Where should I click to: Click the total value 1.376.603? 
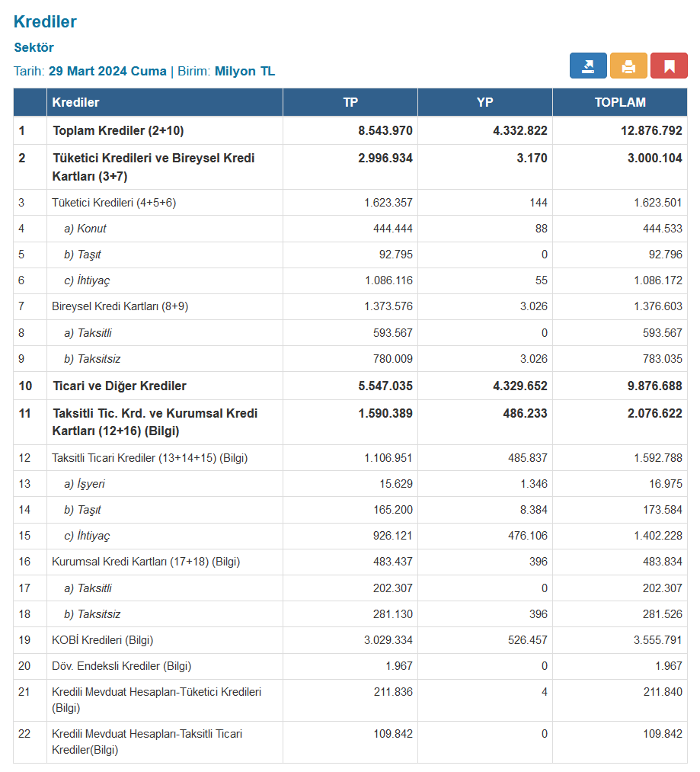(658, 306)
